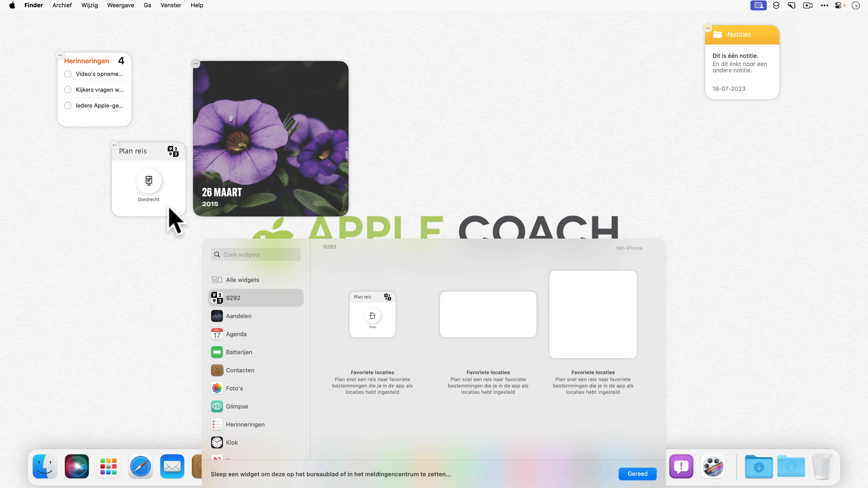Image resolution: width=868 pixels, height=488 pixels.
Task: Click the Dordrecht stop icon in Plan reis widget
Action: coord(149,181)
